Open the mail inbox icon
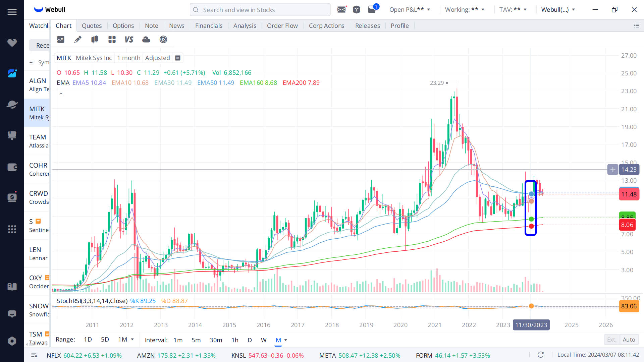The height and width of the screenshot is (362, 644). coord(341,10)
